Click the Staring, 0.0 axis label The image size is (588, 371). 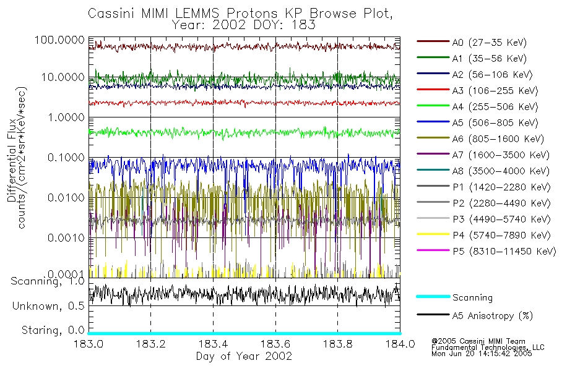53,330
